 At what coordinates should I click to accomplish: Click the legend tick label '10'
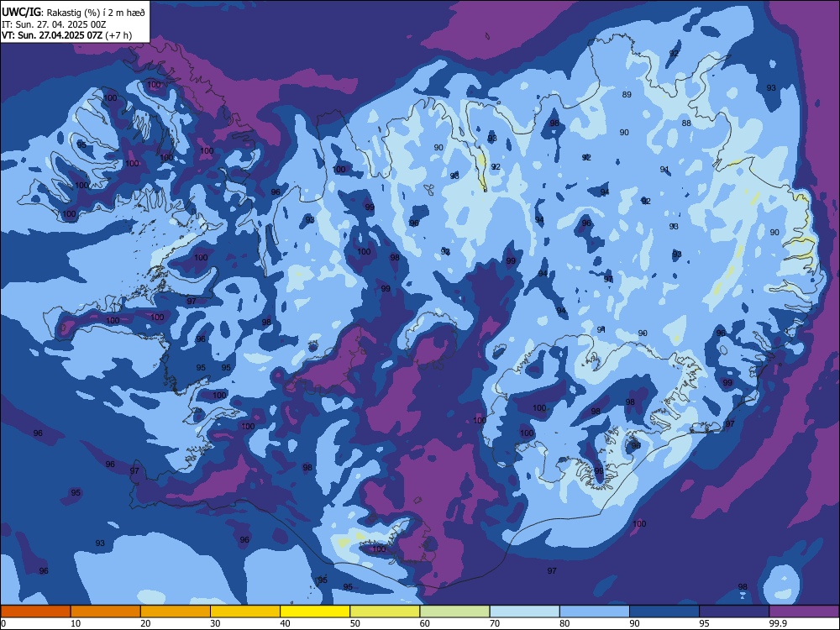76,623
